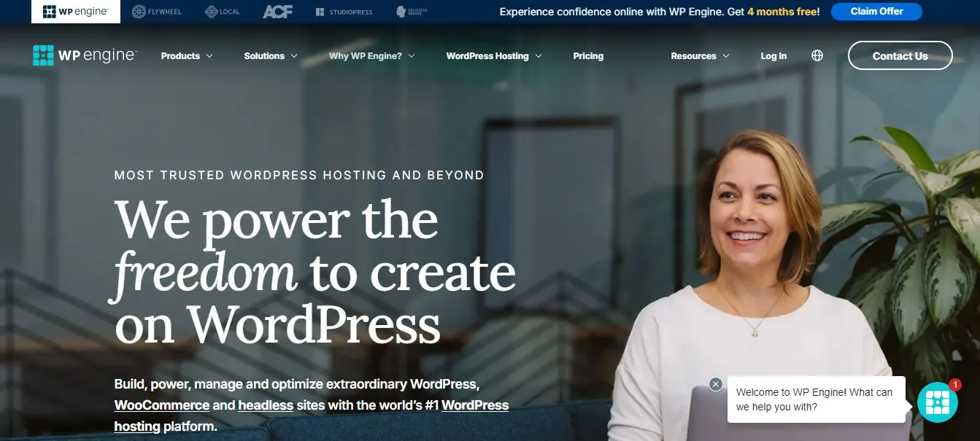980x441 pixels.
Task: Select the Pricing menu item
Action: tap(588, 55)
